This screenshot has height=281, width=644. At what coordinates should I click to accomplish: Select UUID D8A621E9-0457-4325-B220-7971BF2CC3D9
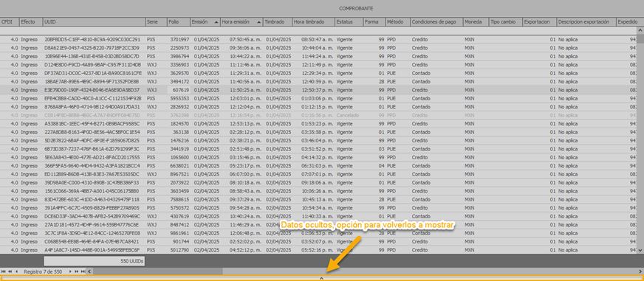point(92,48)
